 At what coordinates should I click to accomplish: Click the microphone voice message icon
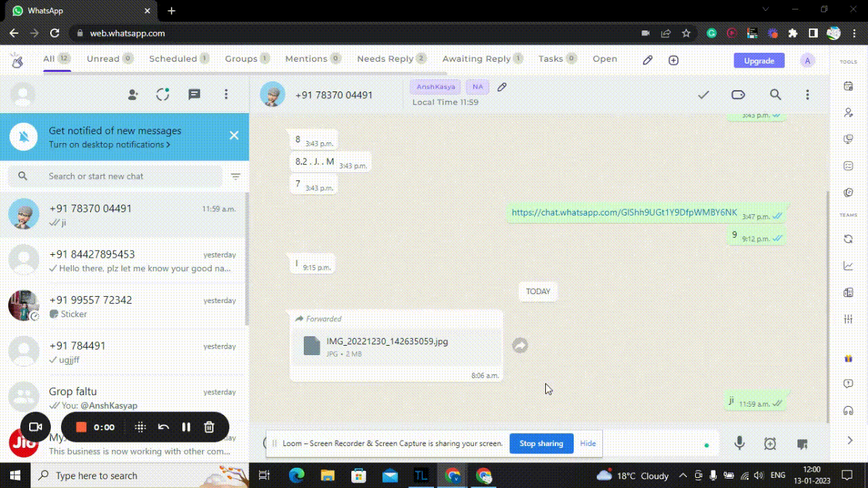click(x=740, y=443)
